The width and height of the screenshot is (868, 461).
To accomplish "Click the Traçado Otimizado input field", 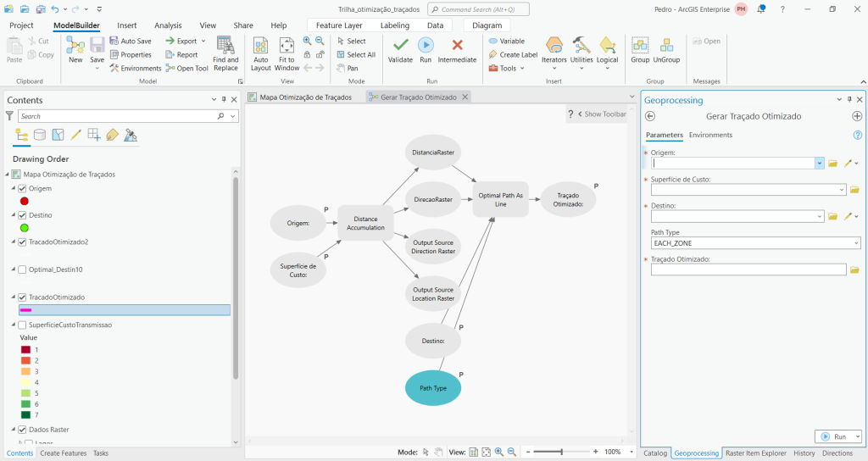I will point(748,269).
